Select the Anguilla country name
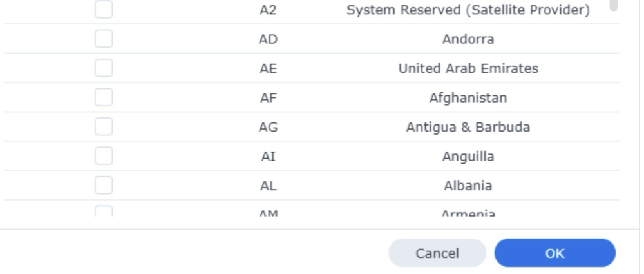 468,157
